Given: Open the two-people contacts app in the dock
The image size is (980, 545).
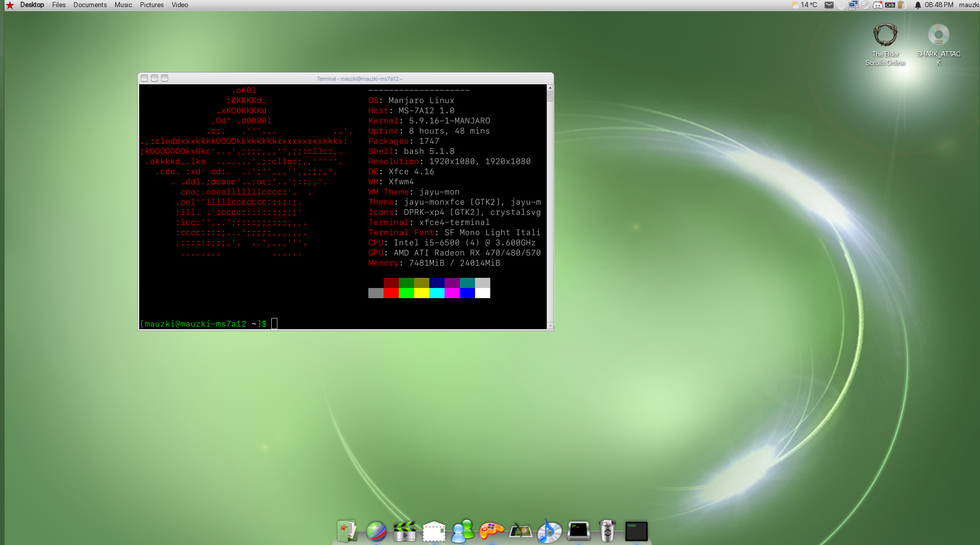Looking at the screenshot, I should [x=463, y=531].
